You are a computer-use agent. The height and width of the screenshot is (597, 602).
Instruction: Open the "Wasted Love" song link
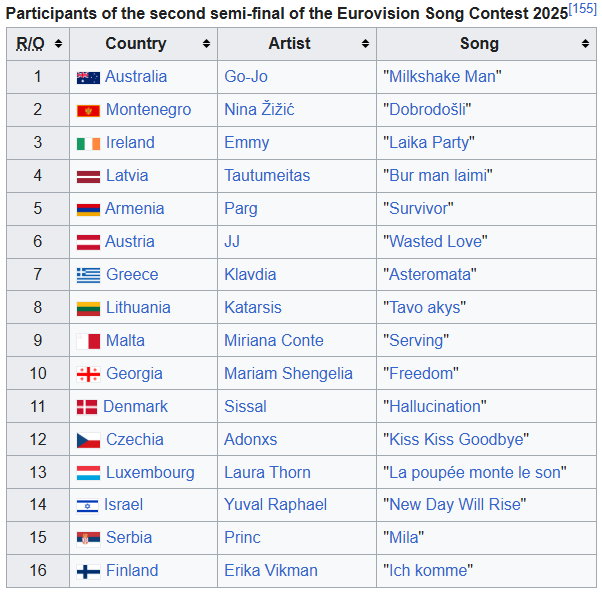click(x=435, y=241)
